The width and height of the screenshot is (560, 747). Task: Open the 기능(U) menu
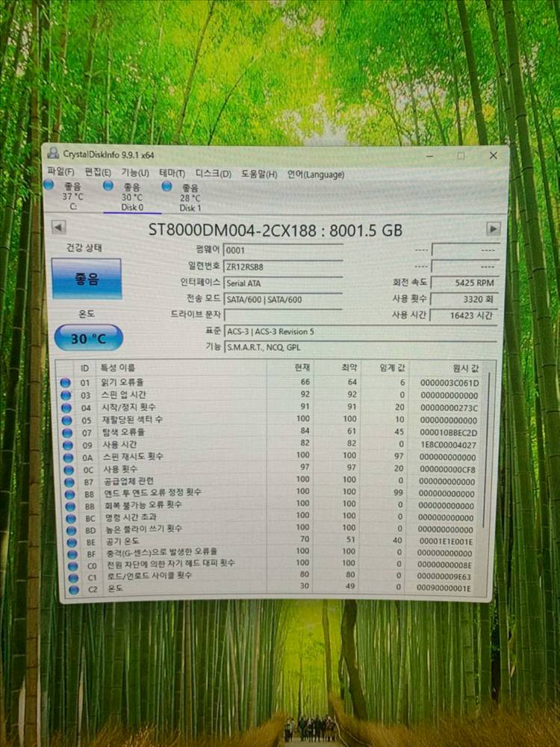coord(135,173)
